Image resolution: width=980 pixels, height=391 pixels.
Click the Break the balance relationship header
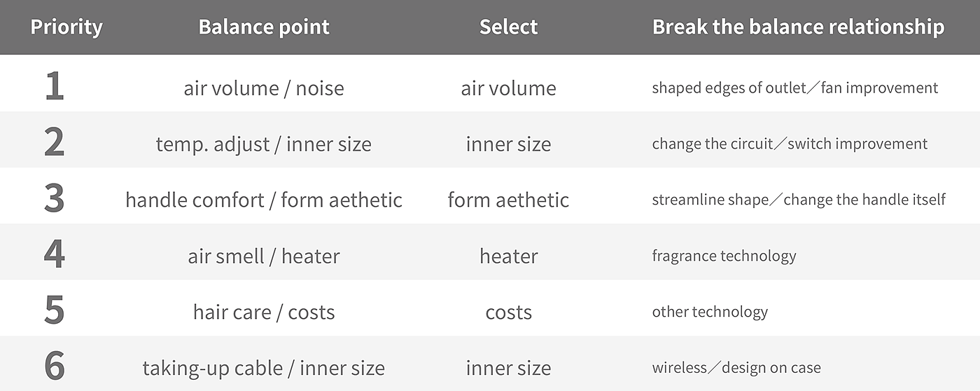[x=798, y=27]
